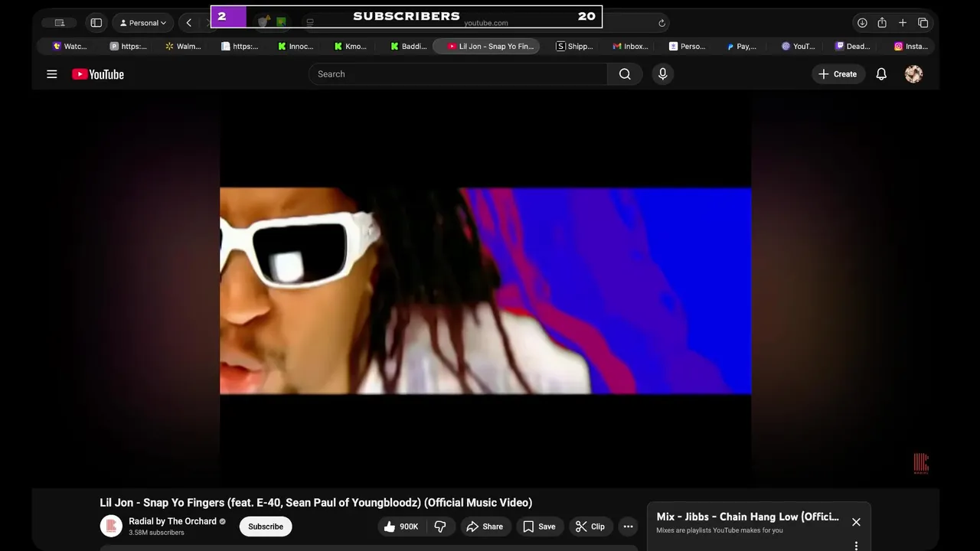
Task: Subscribe to Radial by The Orchard
Action: (x=266, y=527)
